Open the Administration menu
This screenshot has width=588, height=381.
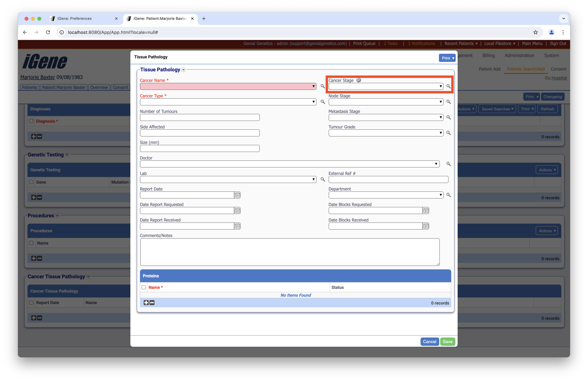[x=519, y=55]
